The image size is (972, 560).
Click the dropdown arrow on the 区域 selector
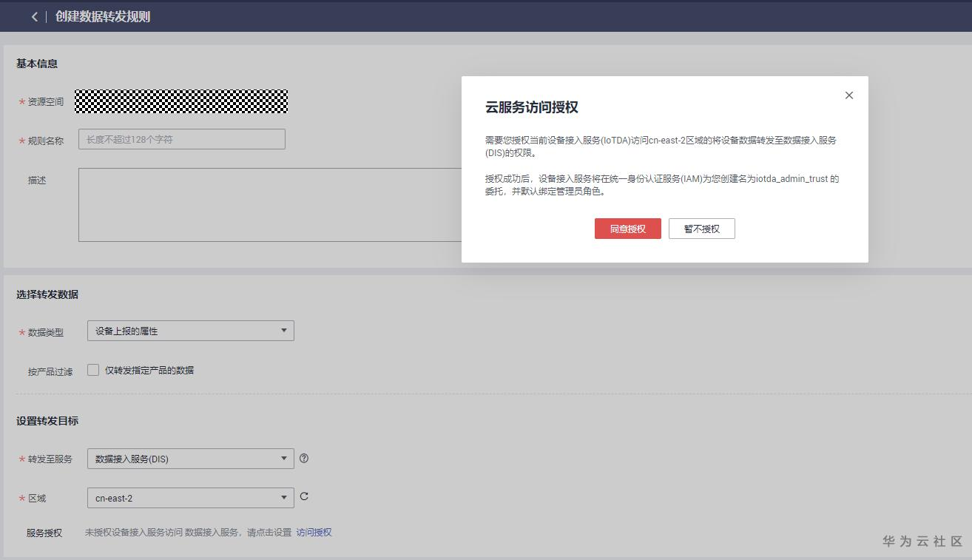coord(283,498)
